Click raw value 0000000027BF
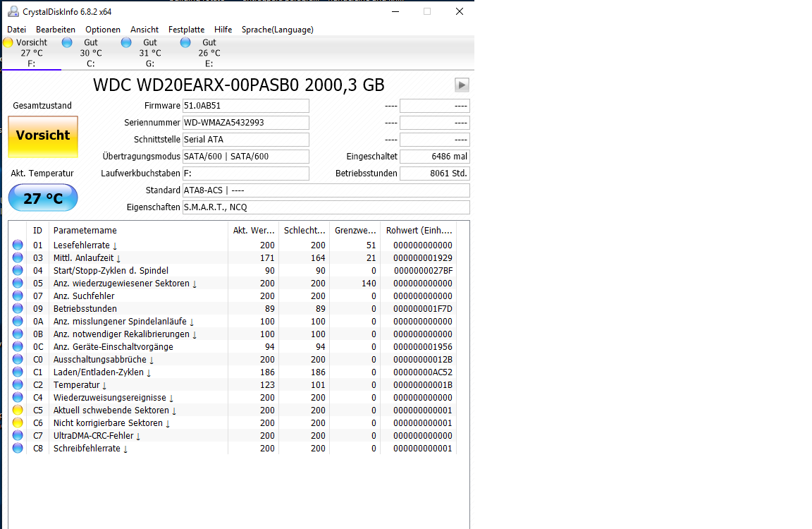This screenshot has width=812, height=529. pos(423,270)
